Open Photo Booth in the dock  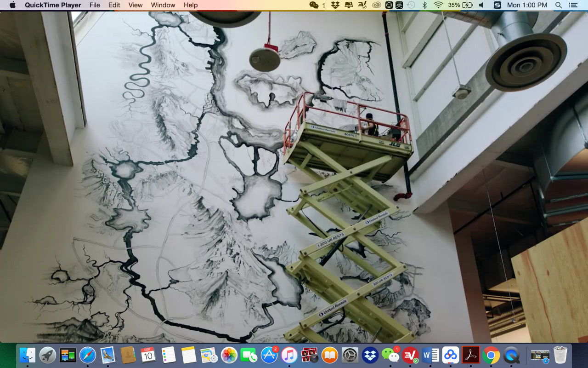click(x=310, y=355)
